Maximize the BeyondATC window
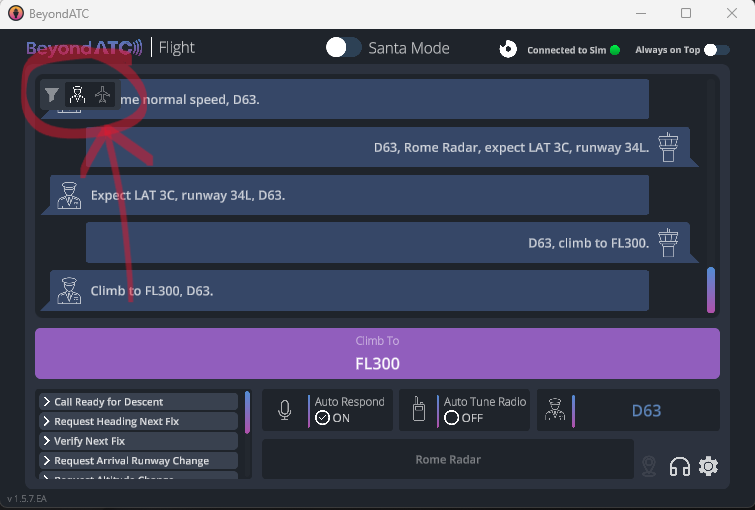 [686, 13]
